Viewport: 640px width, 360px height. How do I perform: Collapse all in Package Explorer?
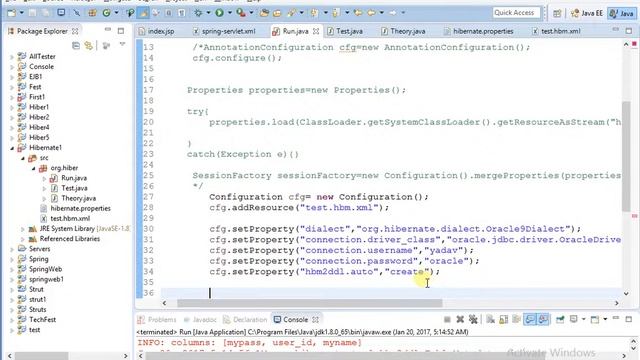[76, 46]
